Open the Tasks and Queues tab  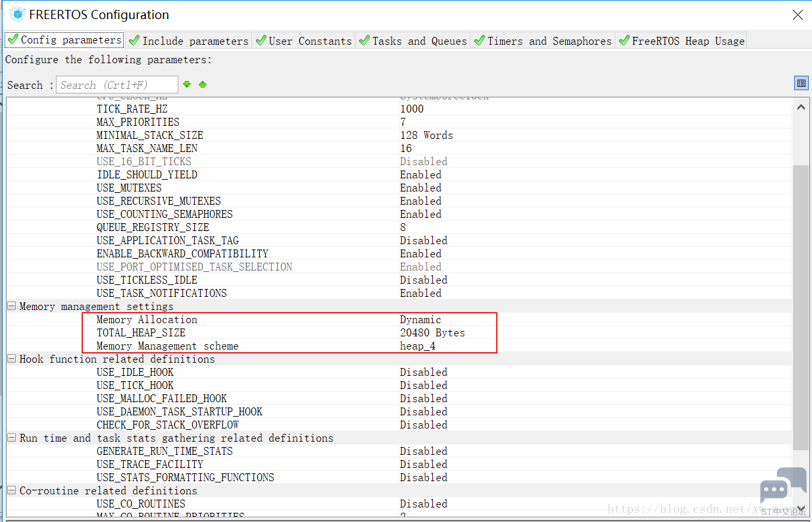coord(413,41)
